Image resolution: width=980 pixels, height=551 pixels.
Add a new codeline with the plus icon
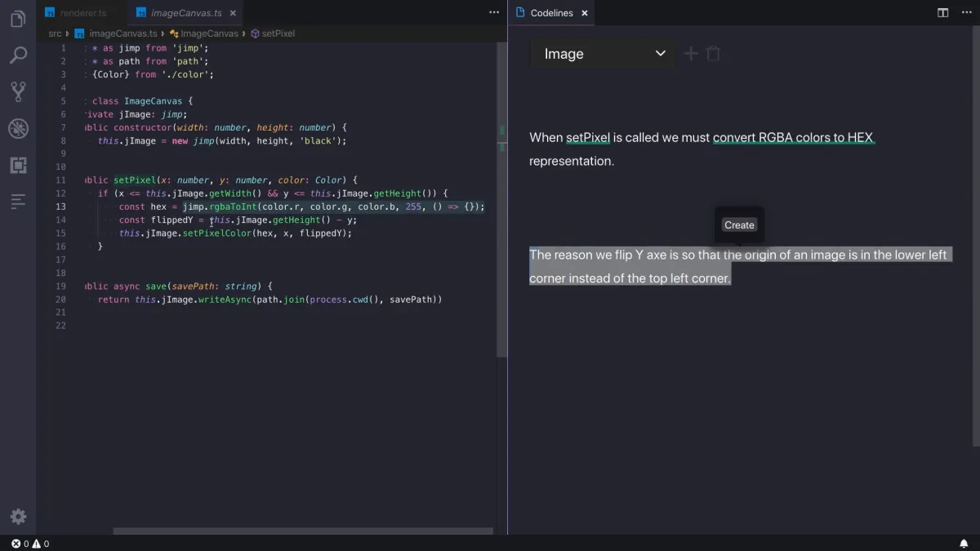tap(690, 53)
